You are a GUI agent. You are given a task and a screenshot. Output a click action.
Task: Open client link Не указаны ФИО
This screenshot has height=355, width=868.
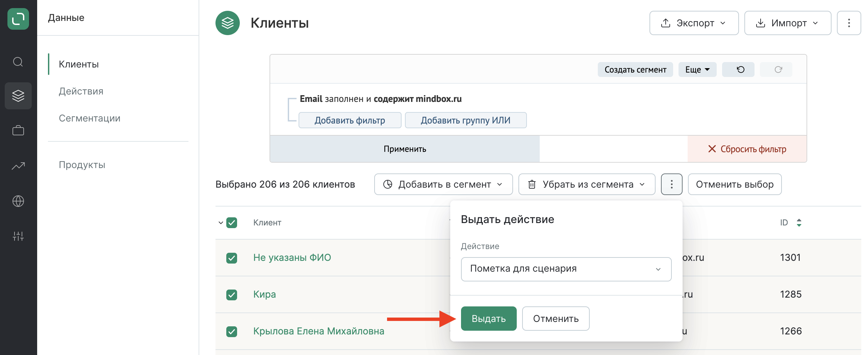point(292,257)
